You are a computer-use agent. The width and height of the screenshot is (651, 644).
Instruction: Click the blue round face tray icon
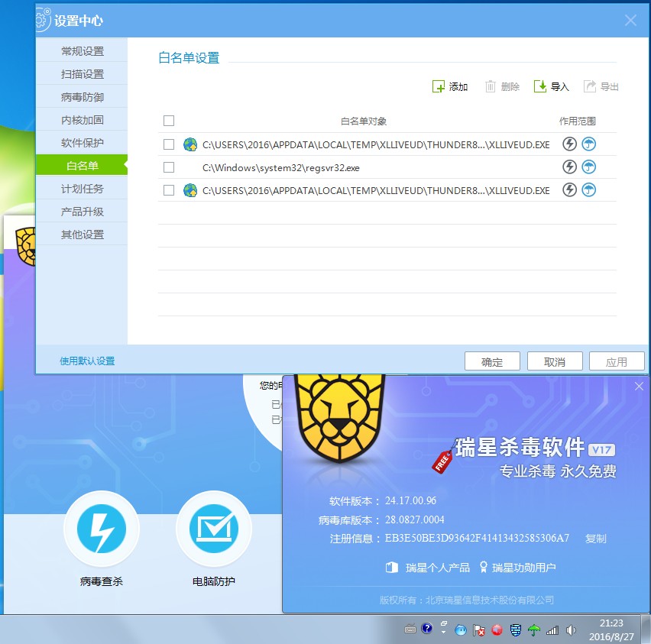coord(461,630)
